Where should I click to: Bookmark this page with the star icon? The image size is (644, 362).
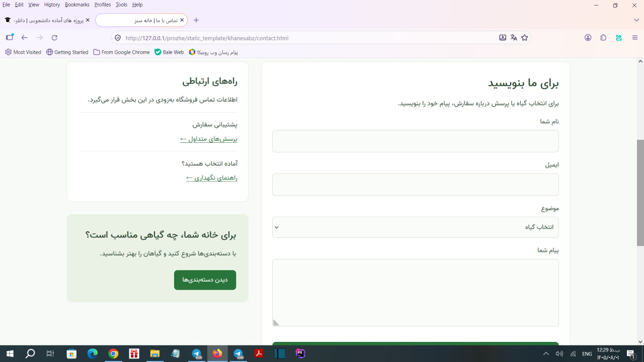coord(525,38)
